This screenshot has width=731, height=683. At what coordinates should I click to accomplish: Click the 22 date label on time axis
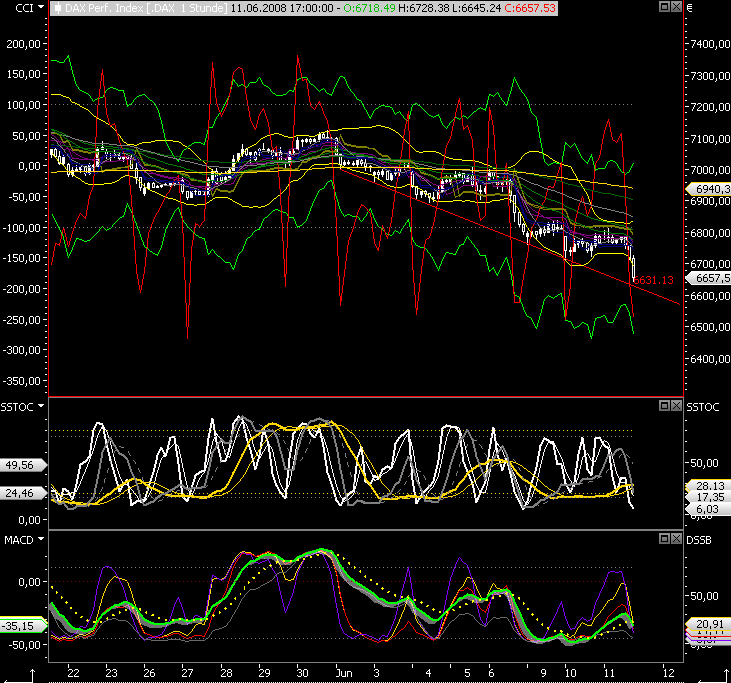pos(73,673)
